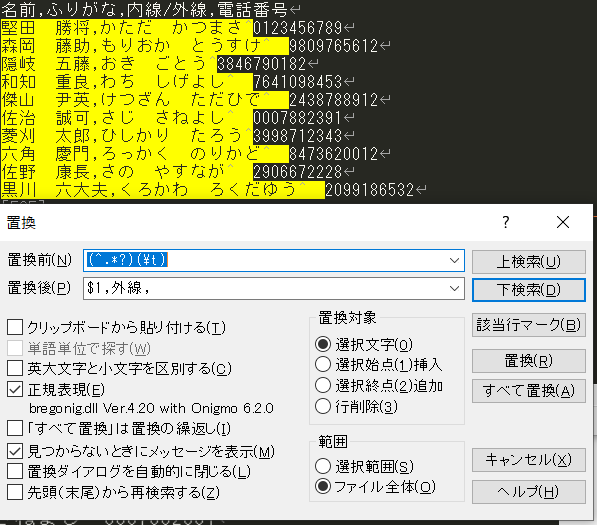Click the help question mark icon
The height and width of the screenshot is (525, 597).
click(x=505, y=222)
